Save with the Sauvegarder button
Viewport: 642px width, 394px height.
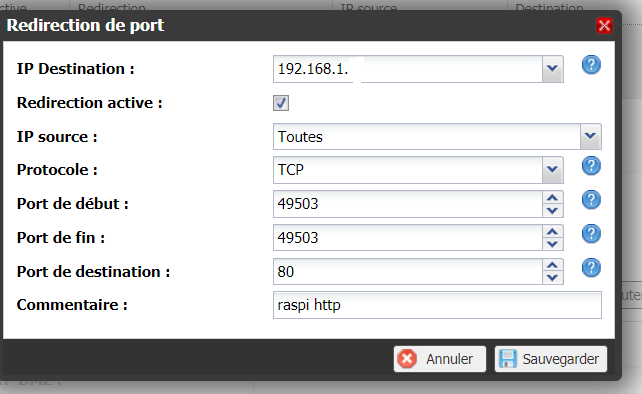coord(551,359)
